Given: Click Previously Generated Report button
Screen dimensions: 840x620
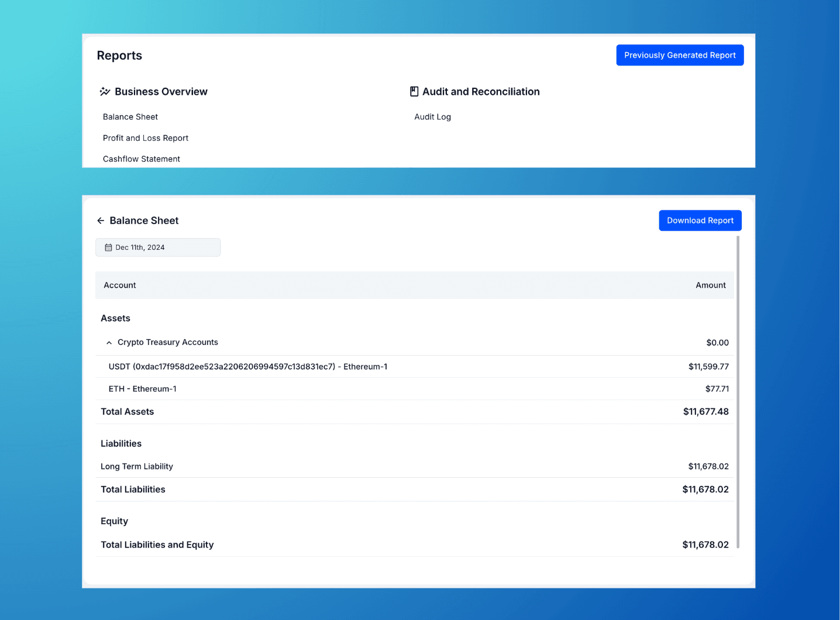Looking at the screenshot, I should [x=680, y=55].
